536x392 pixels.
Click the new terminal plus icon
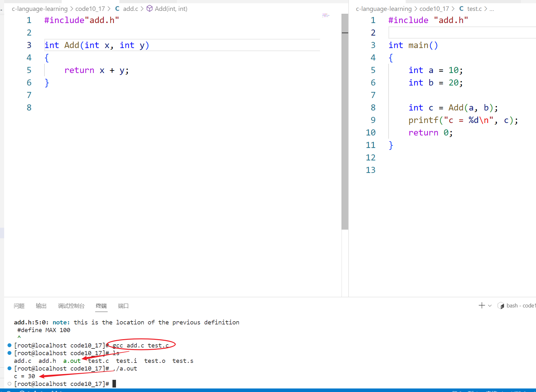click(482, 306)
